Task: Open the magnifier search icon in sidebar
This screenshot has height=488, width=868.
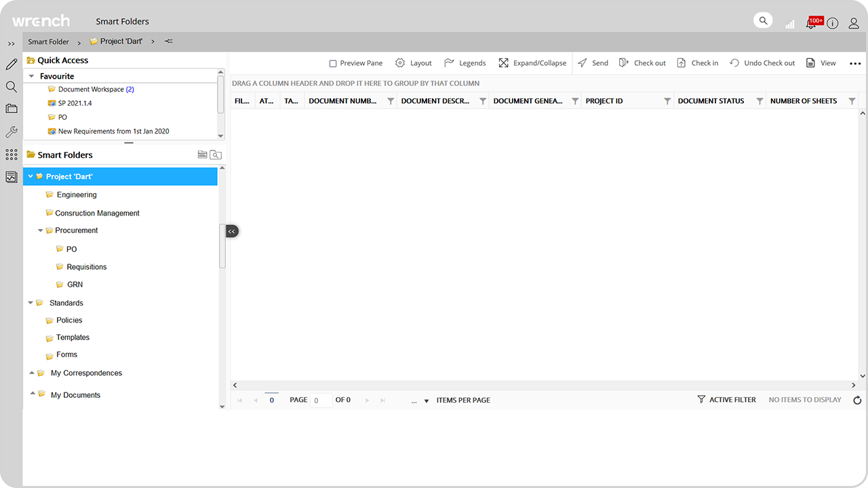Action: (12, 87)
